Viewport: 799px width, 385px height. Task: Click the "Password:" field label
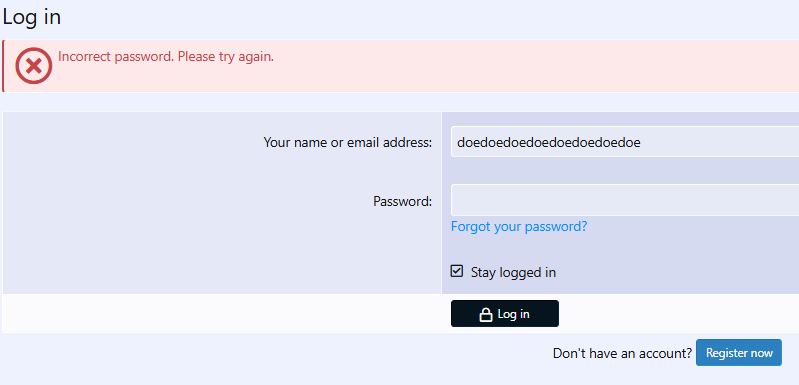pyautogui.click(x=403, y=201)
